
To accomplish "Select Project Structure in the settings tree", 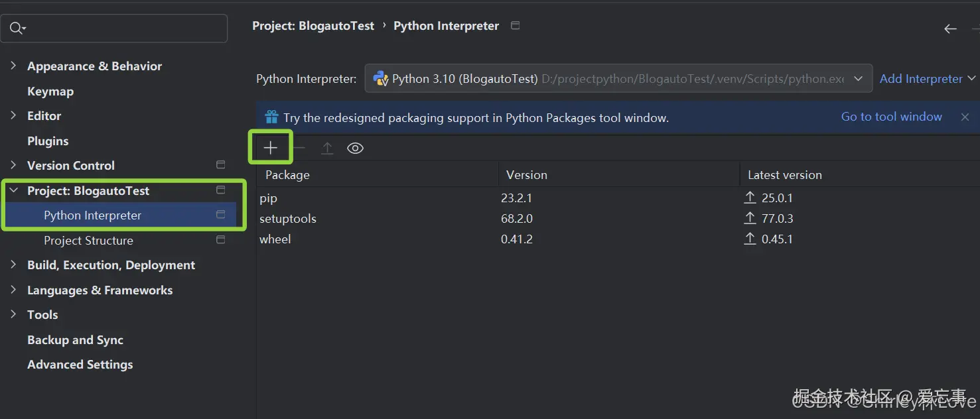I will [x=88, y=240].
